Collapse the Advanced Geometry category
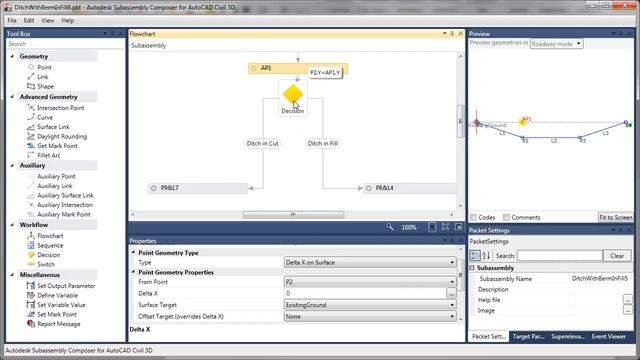The width and height of the screenshot is (640, 360). 12,97
